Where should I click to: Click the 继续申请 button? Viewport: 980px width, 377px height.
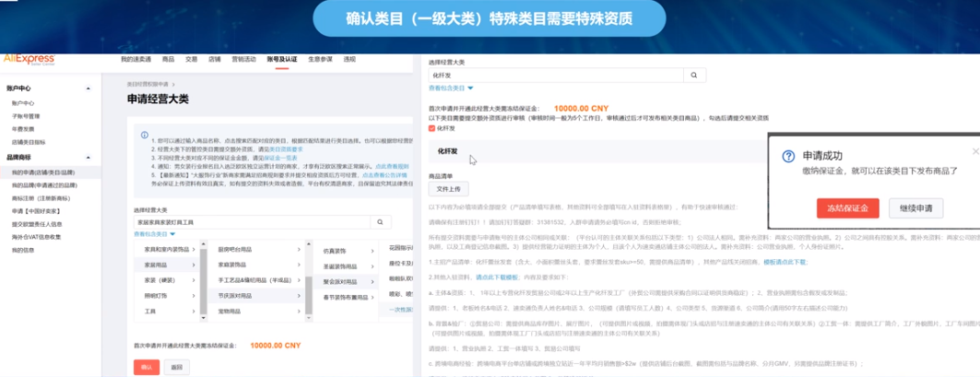[x=915, y=208]
